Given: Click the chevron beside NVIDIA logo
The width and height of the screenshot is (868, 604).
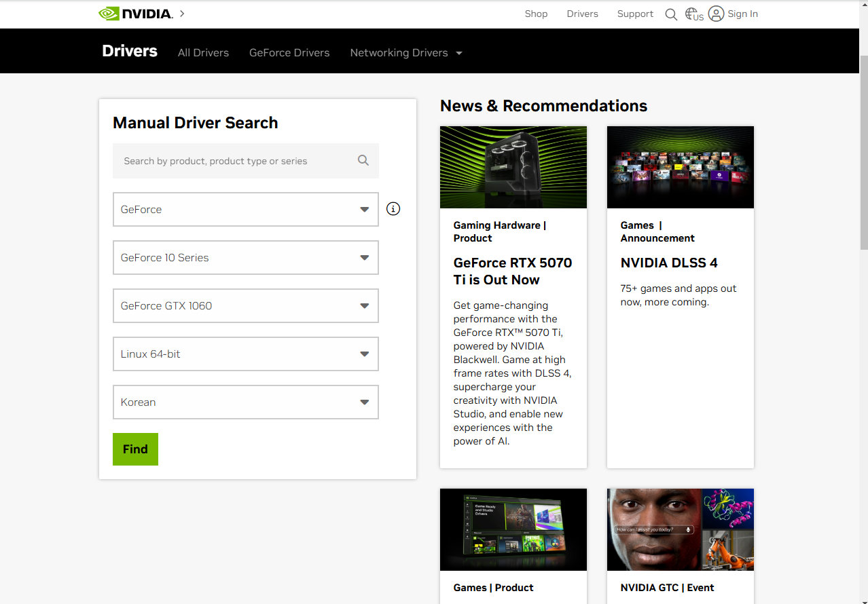Looking at the screenshot, I should [x=182, y=14].
